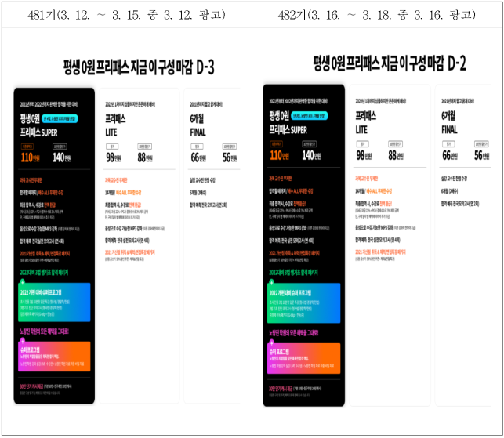Viewport: 504px width, 438px height.
Task: Click '합격 예측 전국 실전 모의고사' in SUPER card, D-3 ad
Action: coord(42,241)
